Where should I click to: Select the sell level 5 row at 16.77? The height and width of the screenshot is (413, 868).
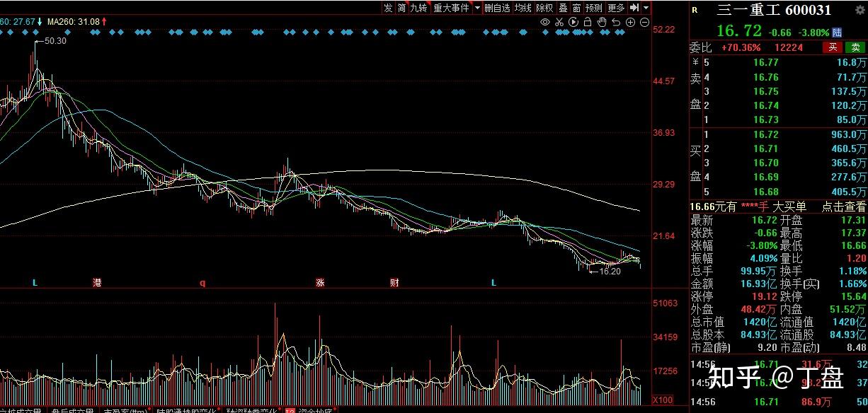(778, 63)
